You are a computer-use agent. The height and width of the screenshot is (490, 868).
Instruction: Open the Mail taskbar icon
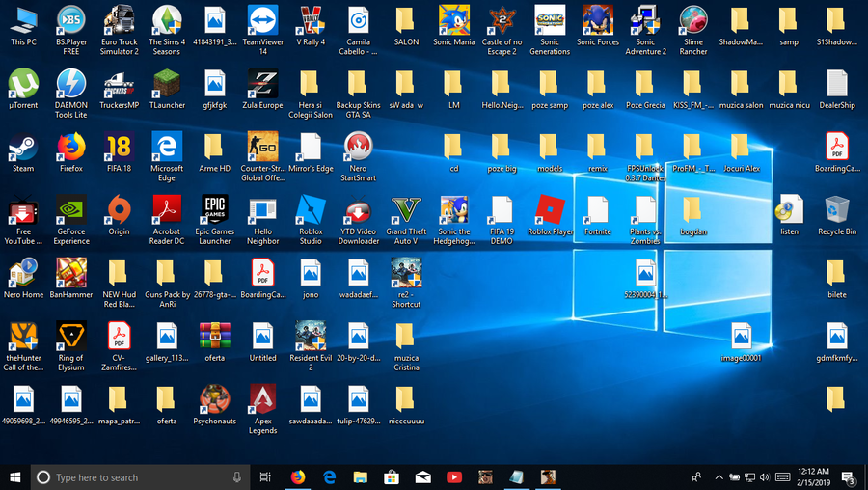point(423,477)
